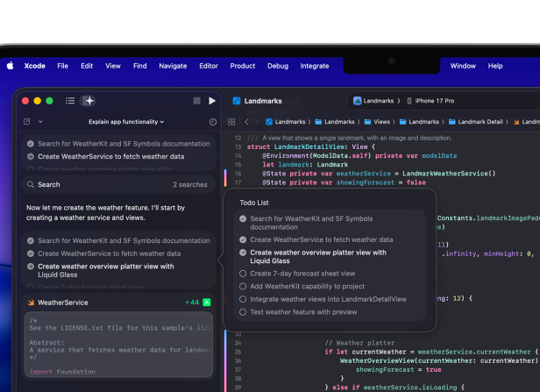Open the Find menu
The height and width of the screenshot is (392, 540).
[140, 66]
